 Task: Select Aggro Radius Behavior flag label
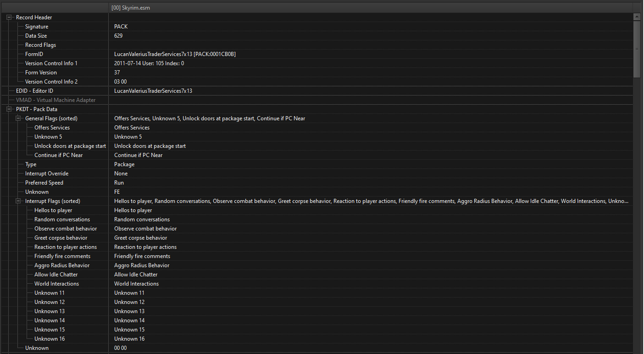pyautogui.click(x=62, y=265)
